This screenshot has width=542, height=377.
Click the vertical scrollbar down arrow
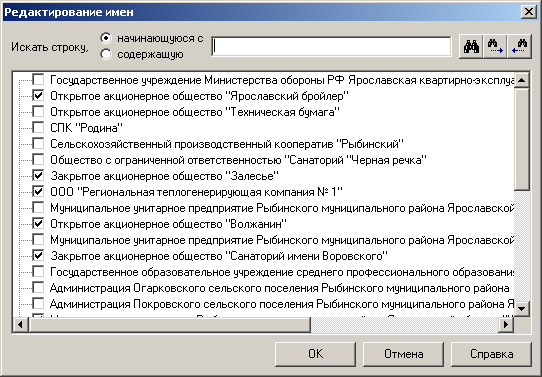tap(522, 308)
